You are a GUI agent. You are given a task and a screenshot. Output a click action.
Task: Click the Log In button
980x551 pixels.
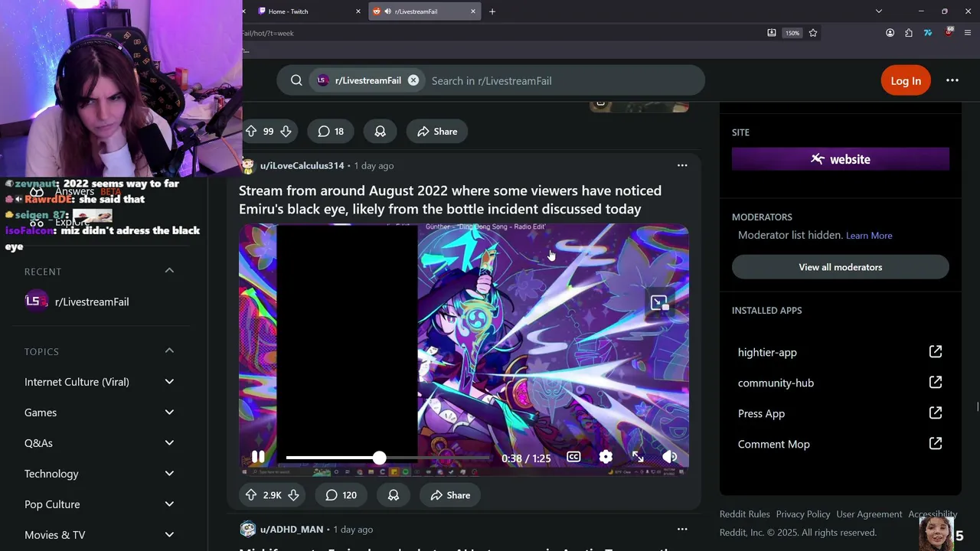pyautogui.click(x=906, y=80)
